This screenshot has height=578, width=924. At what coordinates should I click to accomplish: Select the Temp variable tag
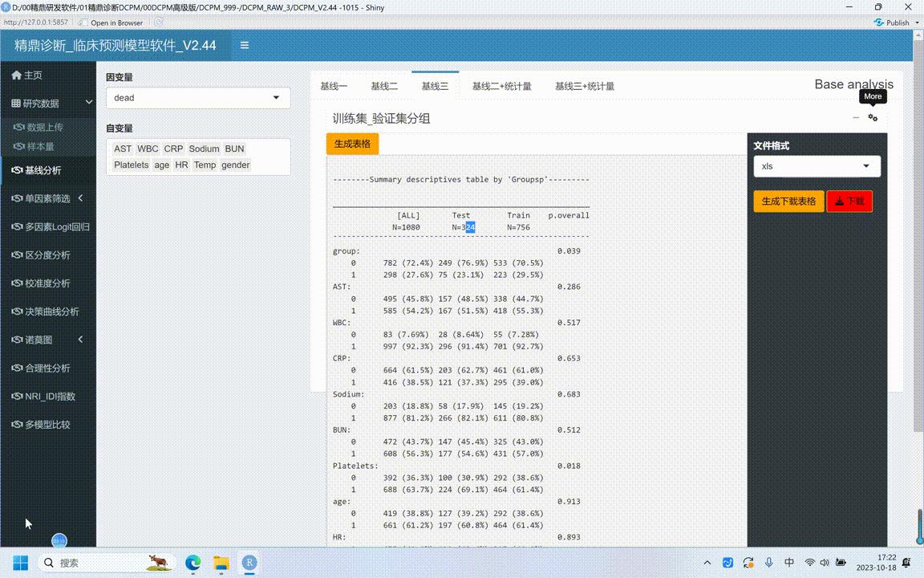coord(205,165)
